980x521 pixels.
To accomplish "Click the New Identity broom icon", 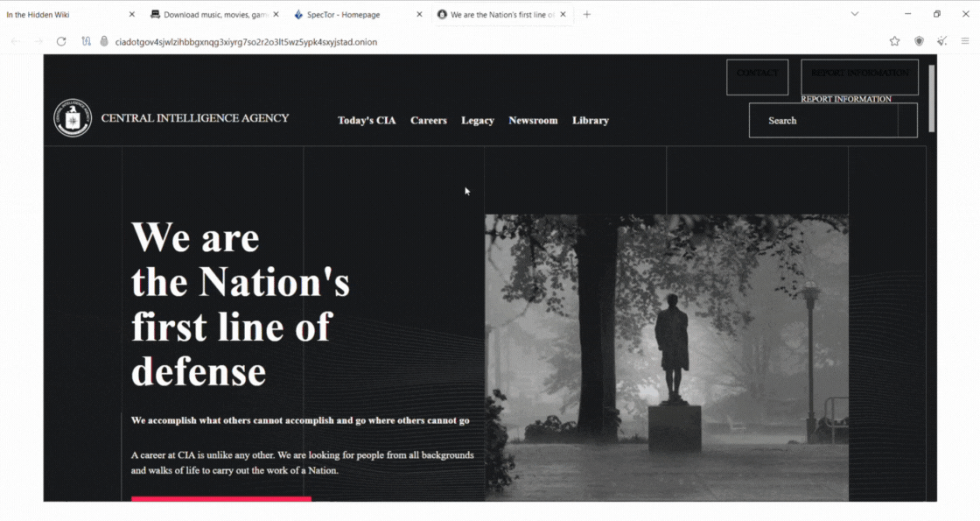I will [941, 41].
